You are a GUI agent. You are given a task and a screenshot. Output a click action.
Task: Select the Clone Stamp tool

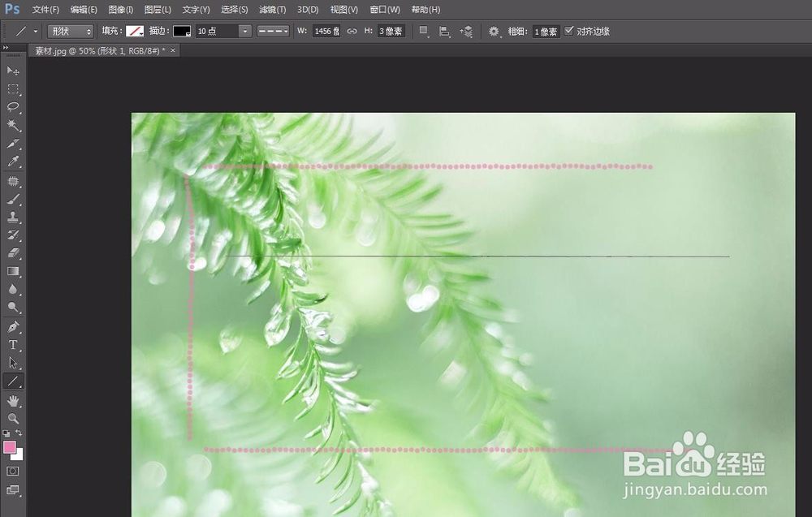(x=13, y=218)
